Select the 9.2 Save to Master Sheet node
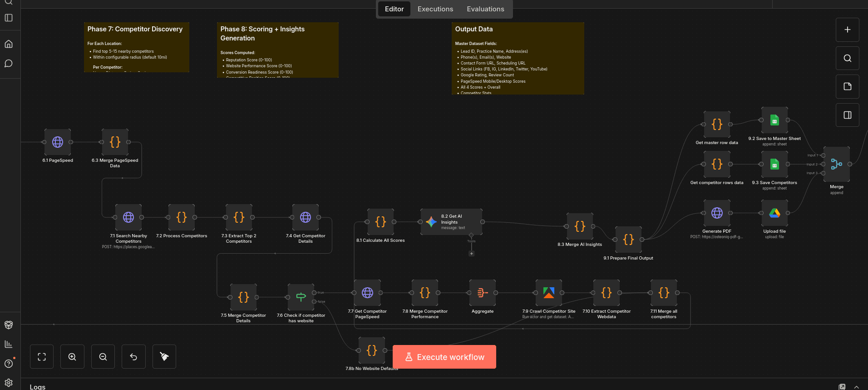This screenshot has height=390, width=868. [774, 120]
